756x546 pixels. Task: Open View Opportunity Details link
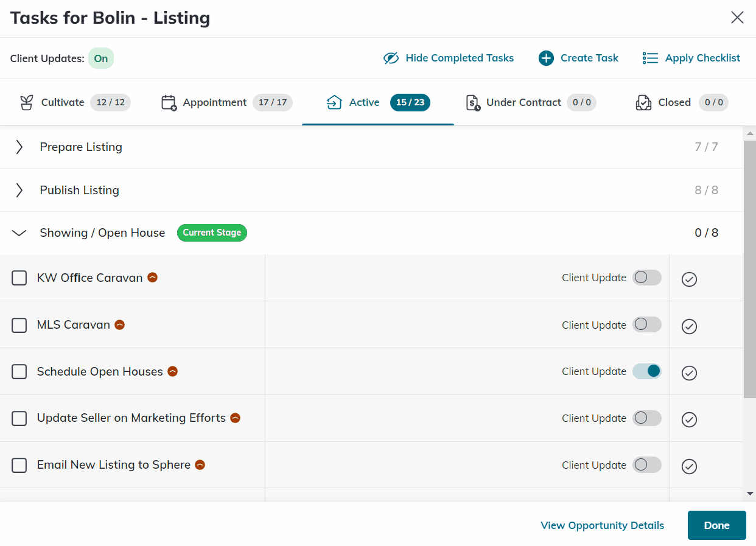click(603, 525)
